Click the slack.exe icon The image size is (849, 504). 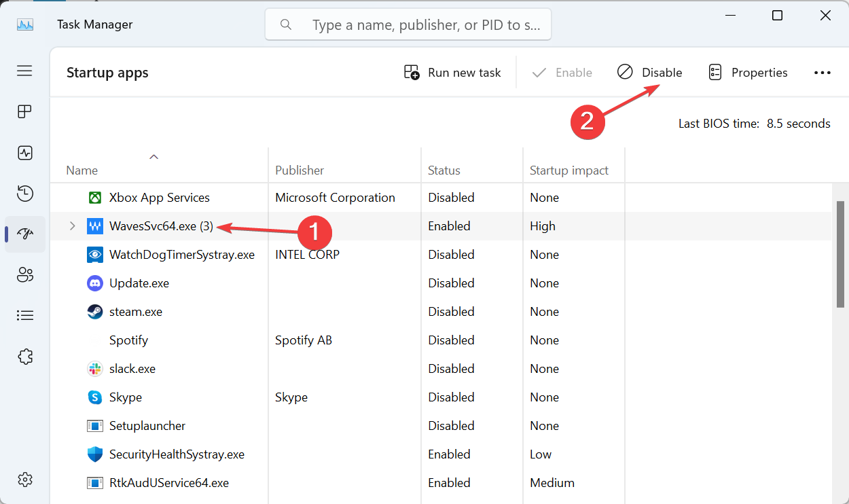click(x=95, y=369)
